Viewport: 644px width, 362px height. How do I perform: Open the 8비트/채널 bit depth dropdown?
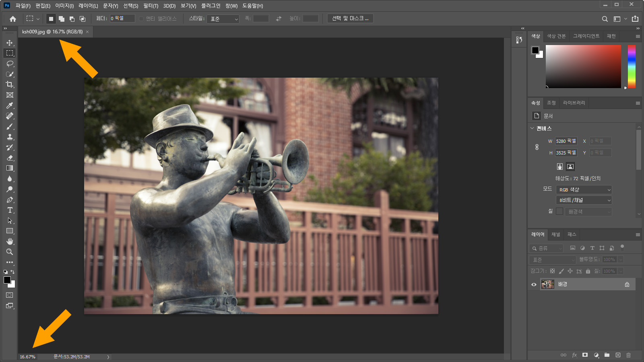584,200
